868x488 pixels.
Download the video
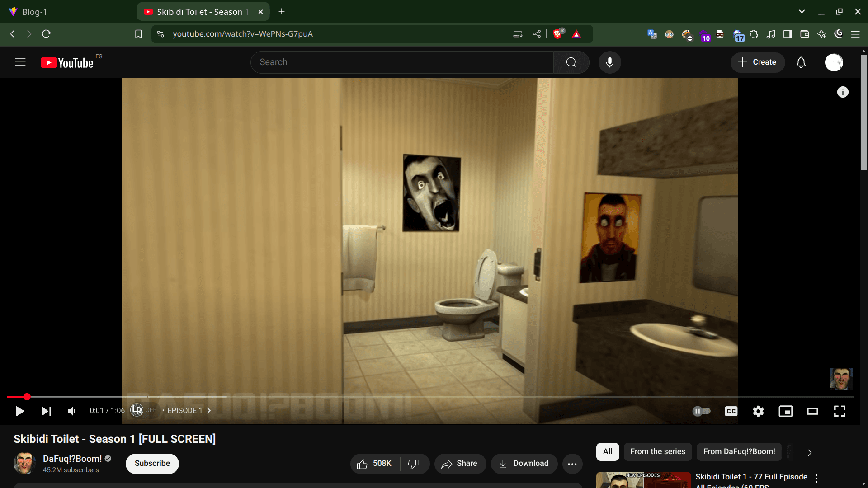(x=524, y=463)
